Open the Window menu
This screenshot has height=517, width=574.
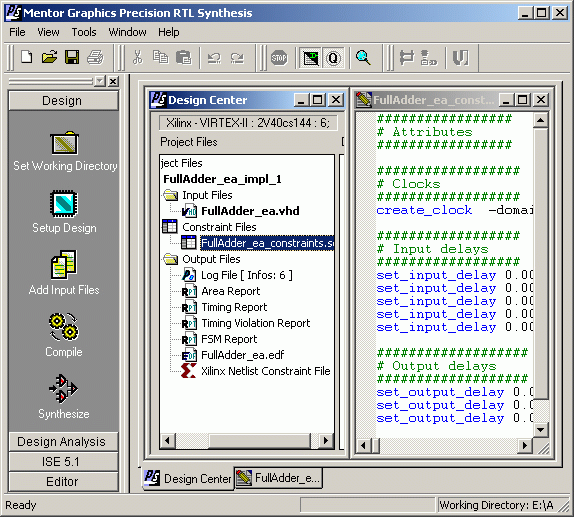tap(127, 32)
